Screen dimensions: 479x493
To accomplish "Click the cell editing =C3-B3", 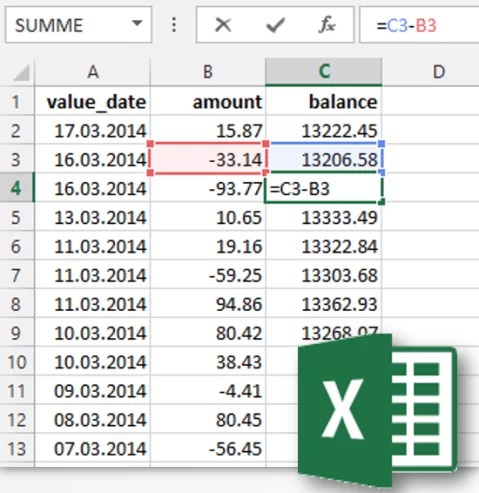I will click(324, 188).
